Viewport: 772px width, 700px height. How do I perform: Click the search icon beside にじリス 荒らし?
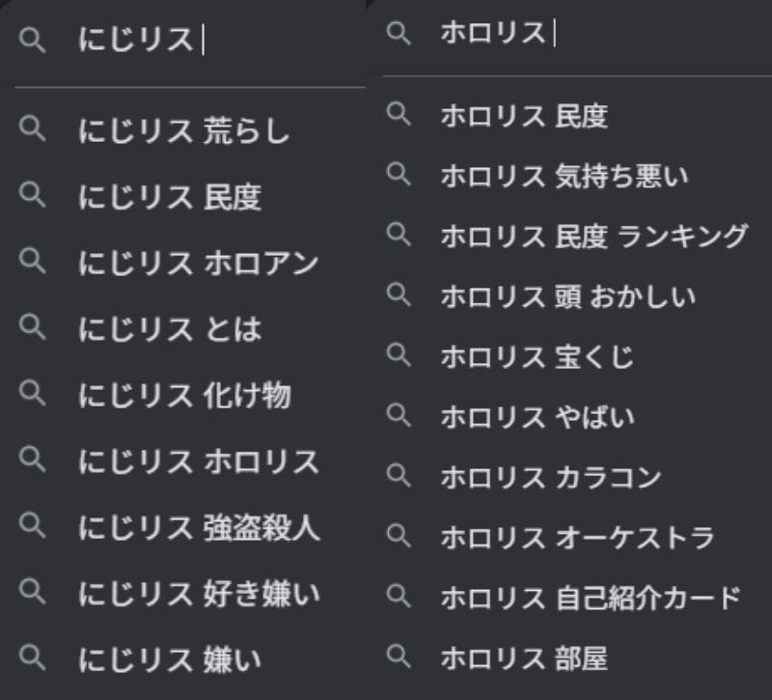pos(33,129)
